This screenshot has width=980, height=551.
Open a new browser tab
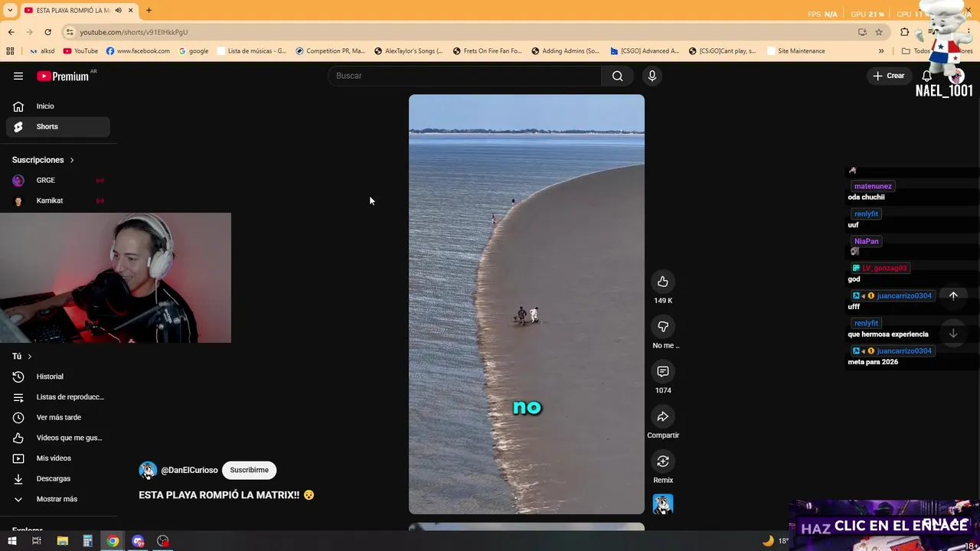(149, 10)
